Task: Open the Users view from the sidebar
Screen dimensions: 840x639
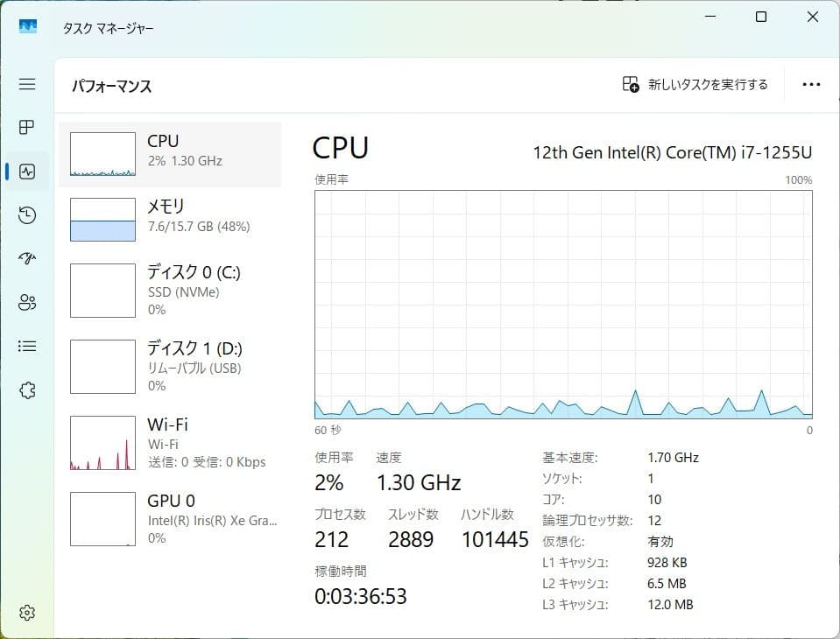Action: [26, 302]
